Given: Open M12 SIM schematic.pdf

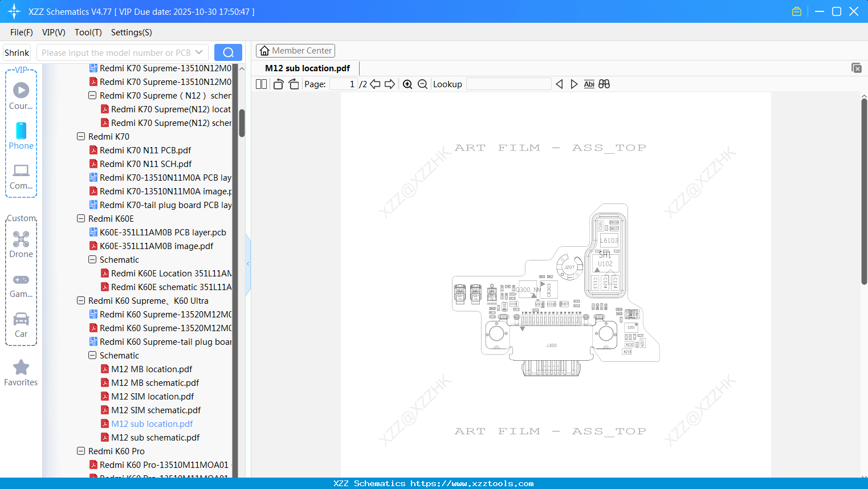Looking at the screenshot, I should pos(156,410).
